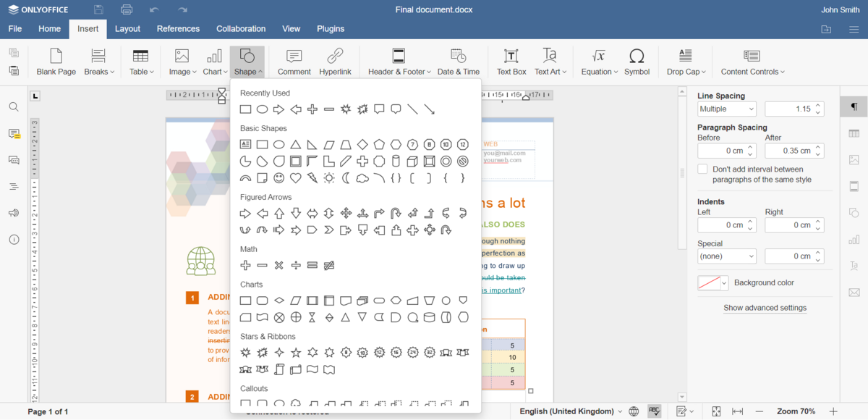This screenshot has height=420, width=868.
Task: Click the spacing Before value field
Action: [727, 151]
